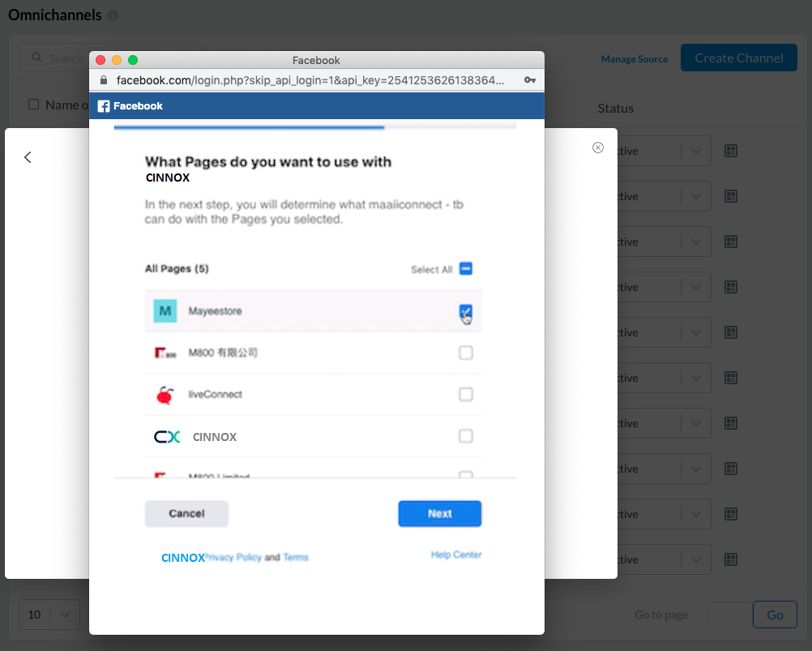This screenshot has width=812, height=651.
Task: Check the CINNOX page checkbox
Action: (x=465, y=436)
